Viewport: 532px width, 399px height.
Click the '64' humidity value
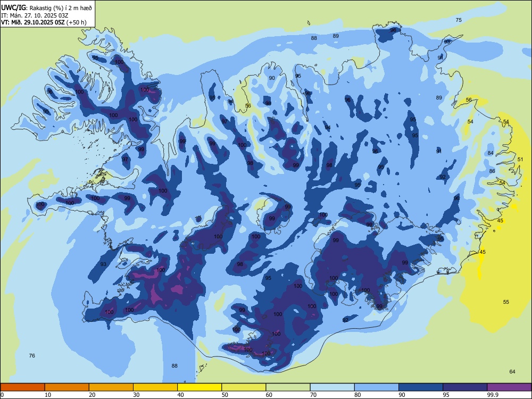[x=512, y=371]
